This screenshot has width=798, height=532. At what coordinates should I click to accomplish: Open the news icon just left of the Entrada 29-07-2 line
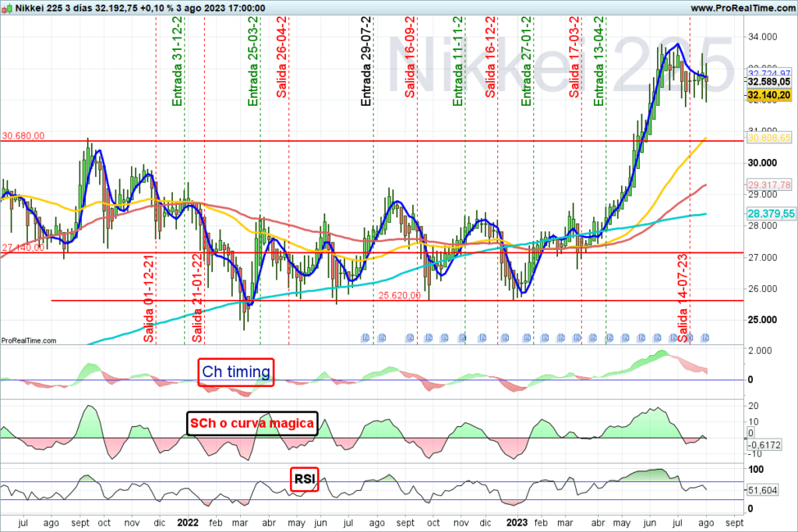365,338
